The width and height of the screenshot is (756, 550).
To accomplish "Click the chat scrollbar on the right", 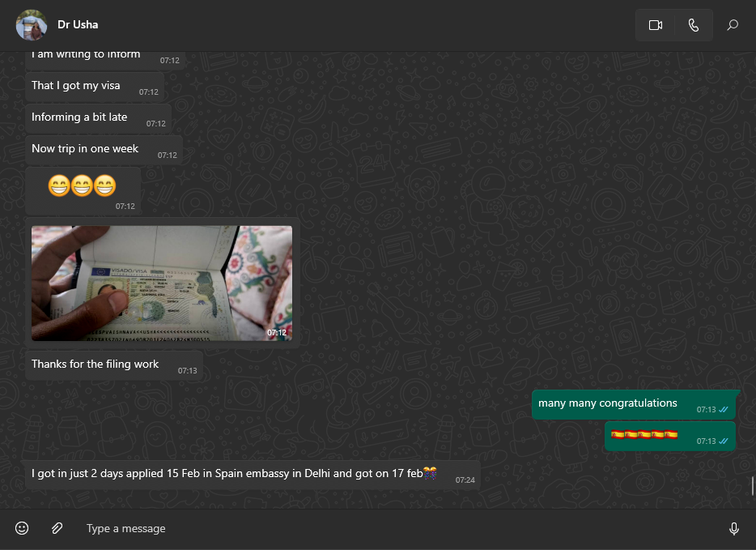I will (753, 485).
